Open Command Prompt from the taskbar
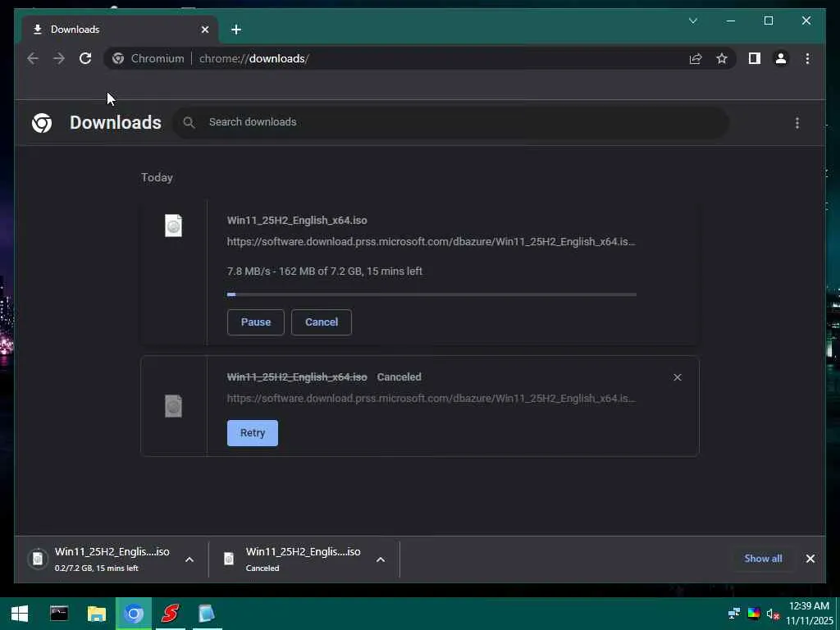Viewport: 840px width, 630px height. [59, 614]
